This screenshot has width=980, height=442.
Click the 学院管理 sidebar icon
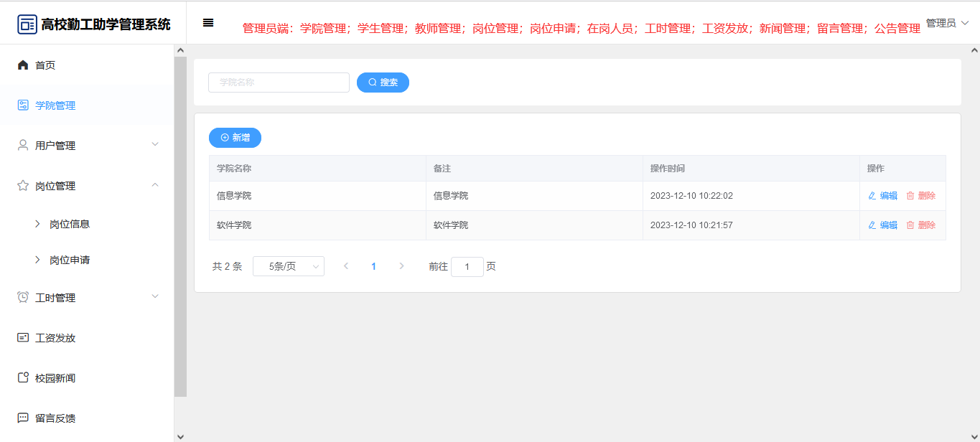point(23,105)
